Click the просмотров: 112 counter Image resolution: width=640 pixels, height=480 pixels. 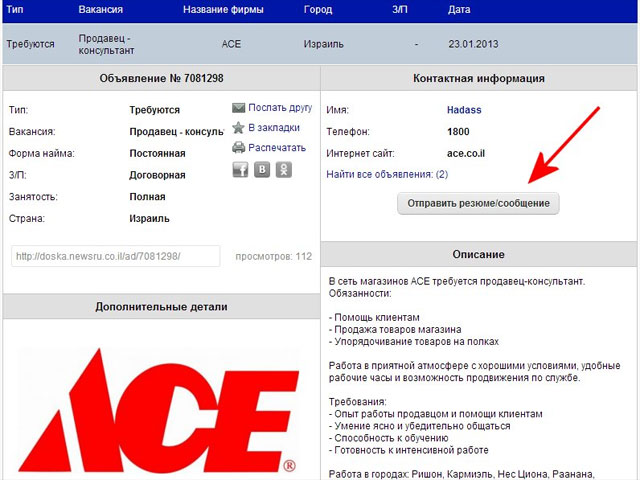pos(273,256)
